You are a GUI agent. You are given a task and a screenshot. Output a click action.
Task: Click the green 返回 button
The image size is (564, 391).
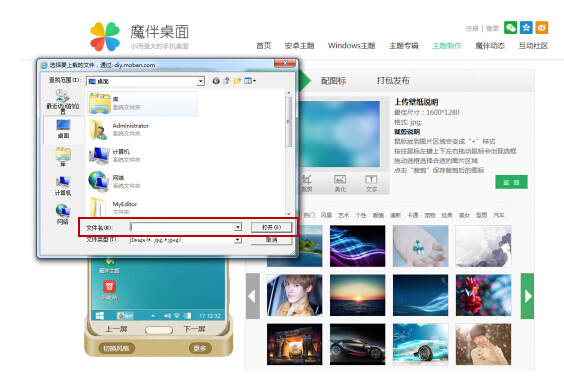511,182
